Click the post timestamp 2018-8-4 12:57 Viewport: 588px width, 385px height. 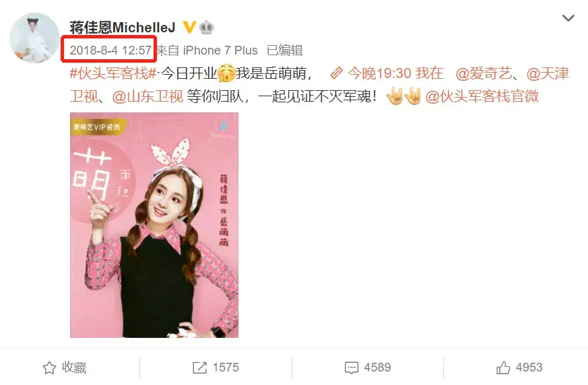pos(110,50)
